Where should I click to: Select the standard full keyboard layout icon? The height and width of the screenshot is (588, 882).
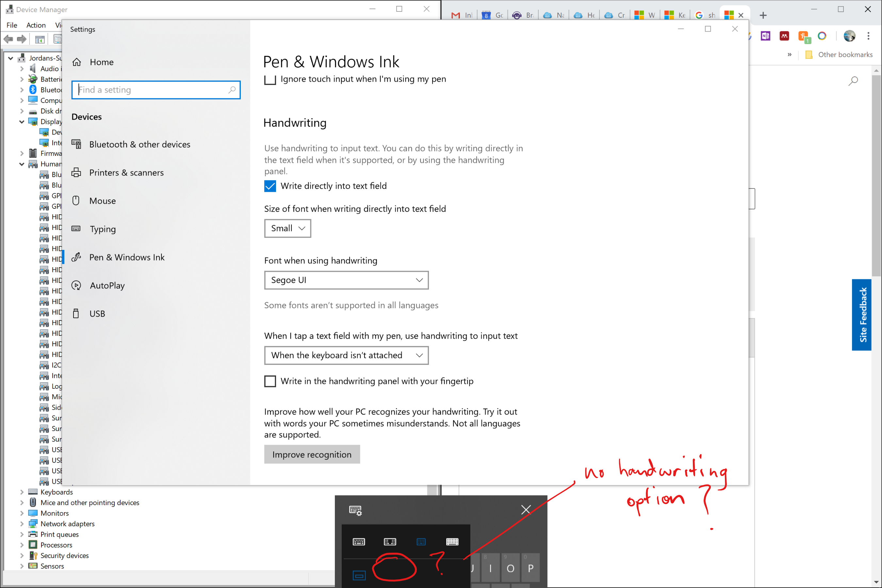coord(452,542)
